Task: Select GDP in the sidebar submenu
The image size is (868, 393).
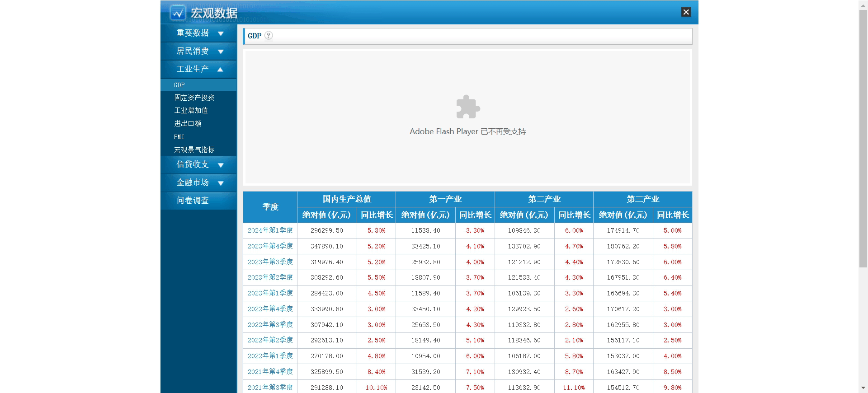Action: (179, 85)
